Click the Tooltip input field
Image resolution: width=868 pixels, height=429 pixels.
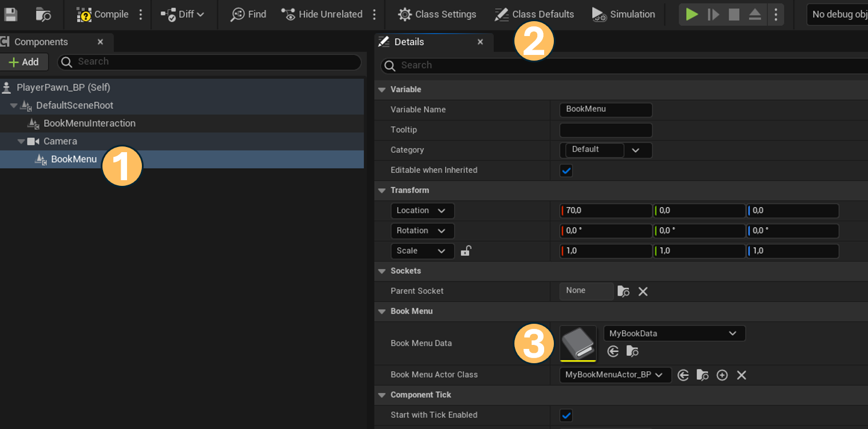(x=606, y=130)
